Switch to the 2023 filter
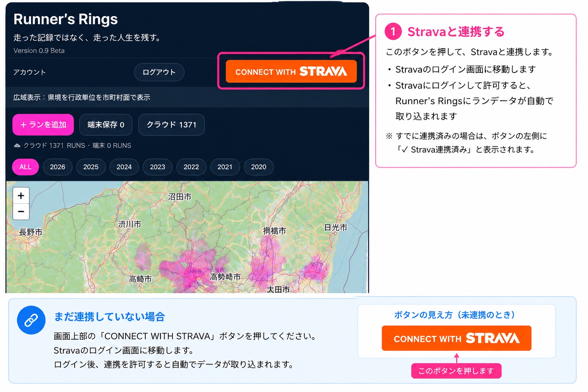This screenshot has width=588, height=392. pos(157,167)
